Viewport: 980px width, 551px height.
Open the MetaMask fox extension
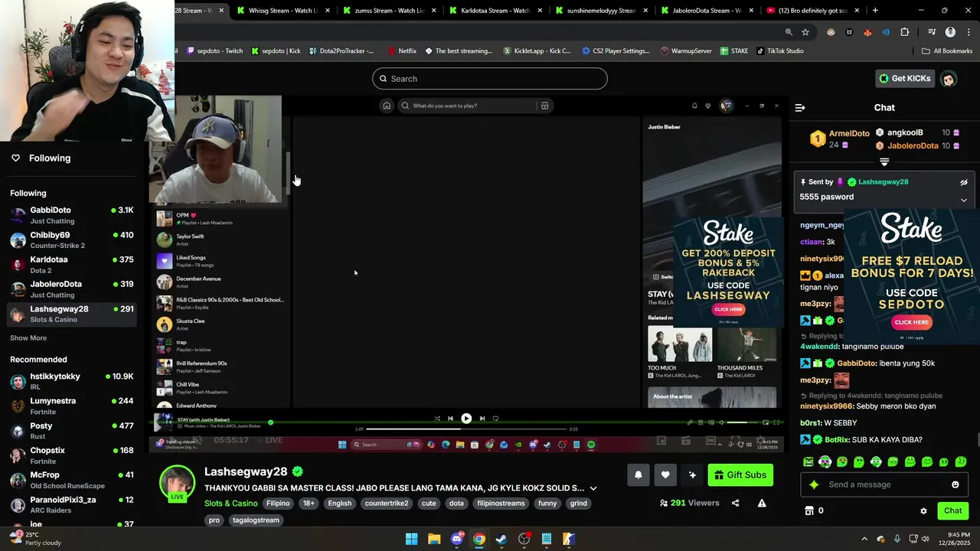tap(867, 32)
